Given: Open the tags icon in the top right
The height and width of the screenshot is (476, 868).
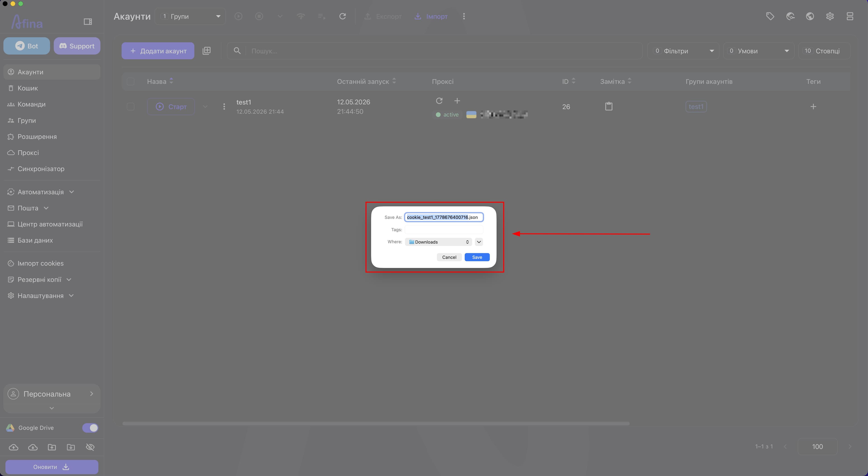Looking at the screenshot, I should tap(770, 16).
